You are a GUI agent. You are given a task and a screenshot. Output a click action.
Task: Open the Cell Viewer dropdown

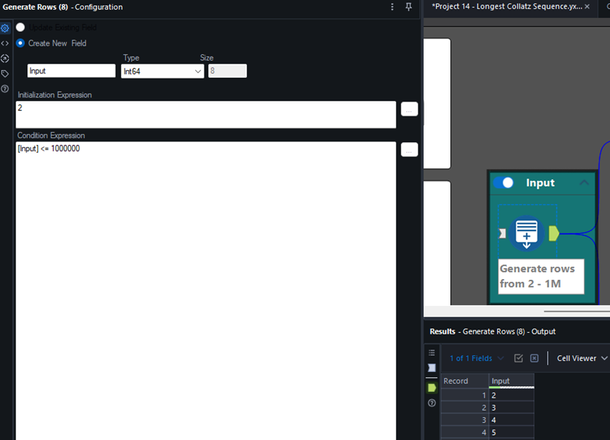tap(582, 358)
